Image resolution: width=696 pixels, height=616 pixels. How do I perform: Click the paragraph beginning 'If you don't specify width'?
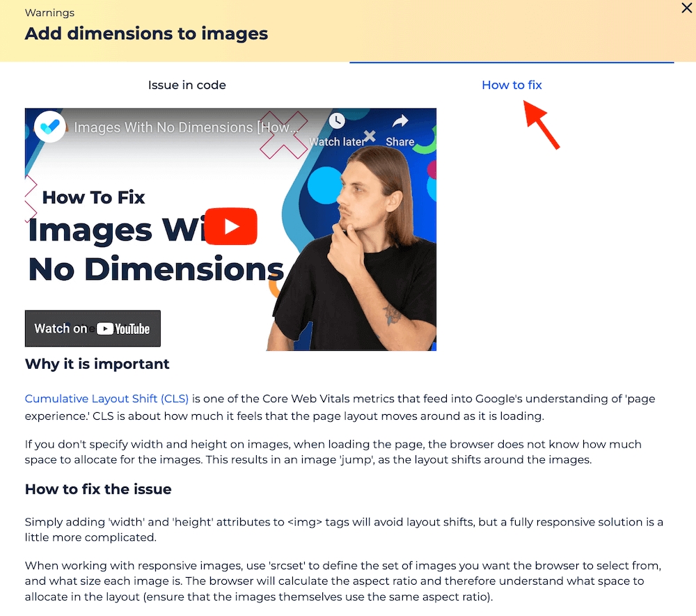pos(333,452)
